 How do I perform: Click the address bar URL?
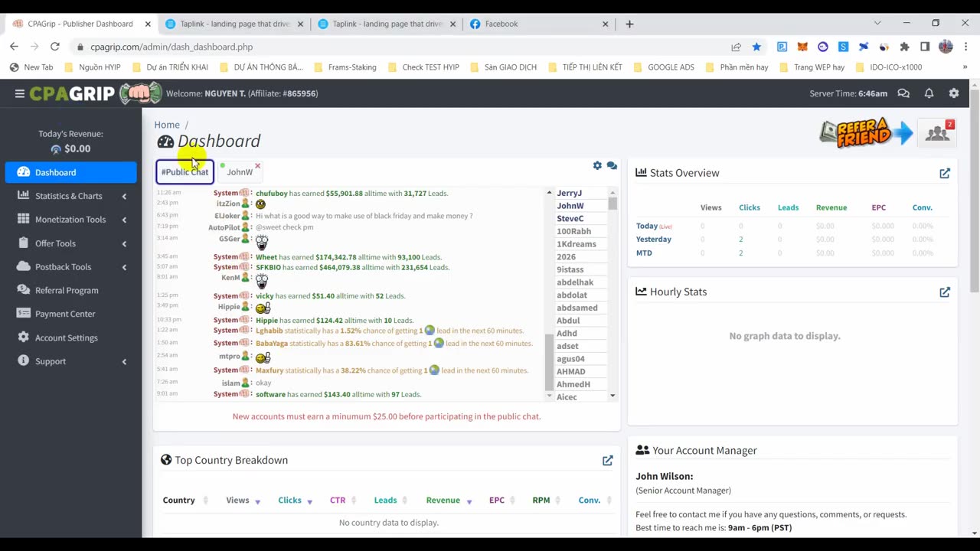pos(171,47)
